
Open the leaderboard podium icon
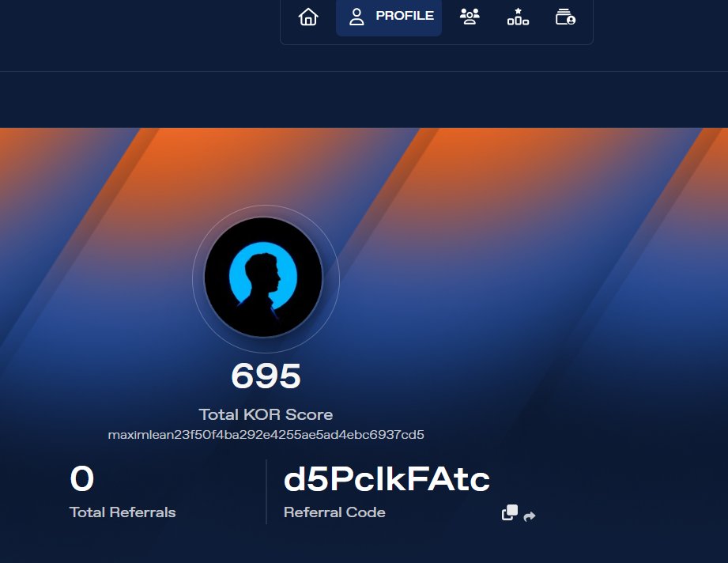[518, 17]
